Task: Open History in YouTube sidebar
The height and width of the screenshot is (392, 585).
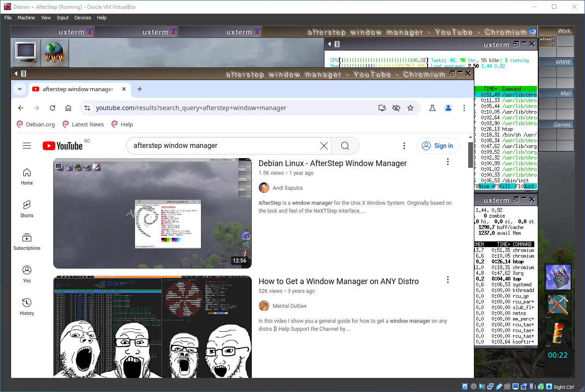Action: coord(27,307)
